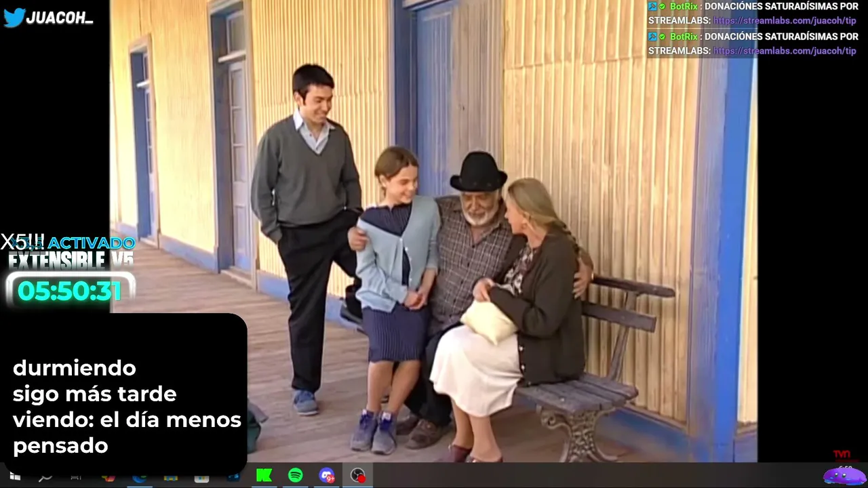The height and width of the screenshot is (488, 868).
Task: Switch to the OBS Studio taskbar icon
Action: [358, 476]
